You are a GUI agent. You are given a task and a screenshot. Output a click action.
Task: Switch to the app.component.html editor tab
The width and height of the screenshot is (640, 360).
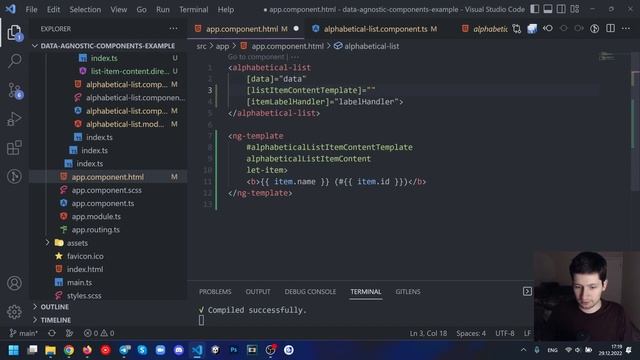pos(246,29)
